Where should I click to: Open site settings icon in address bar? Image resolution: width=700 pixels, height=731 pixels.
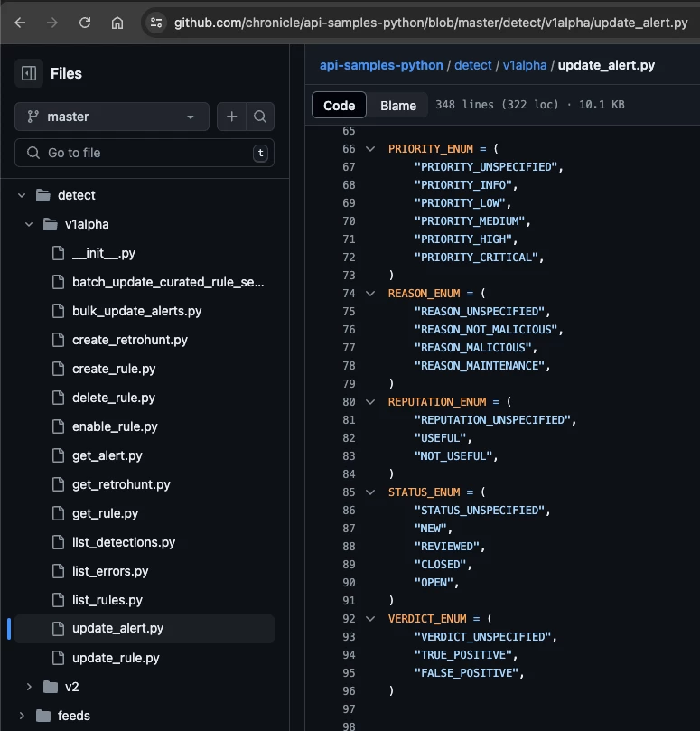[x=156, y=23]
